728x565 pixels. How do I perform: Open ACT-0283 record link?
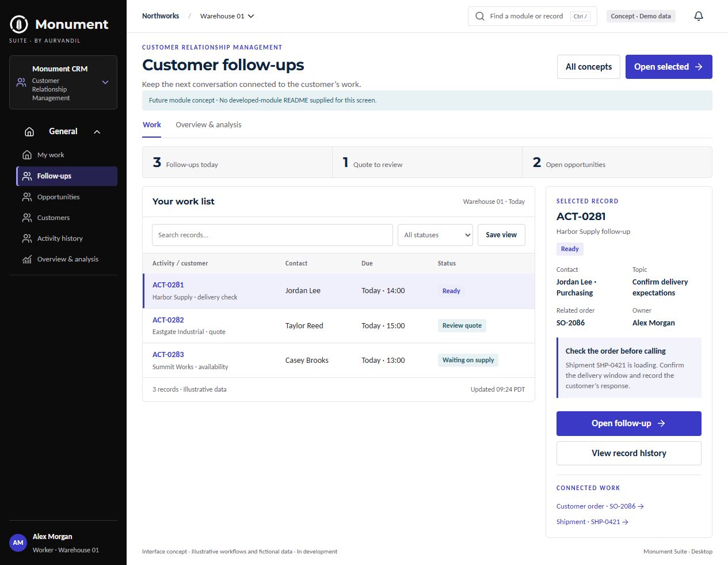coord(168,354)
